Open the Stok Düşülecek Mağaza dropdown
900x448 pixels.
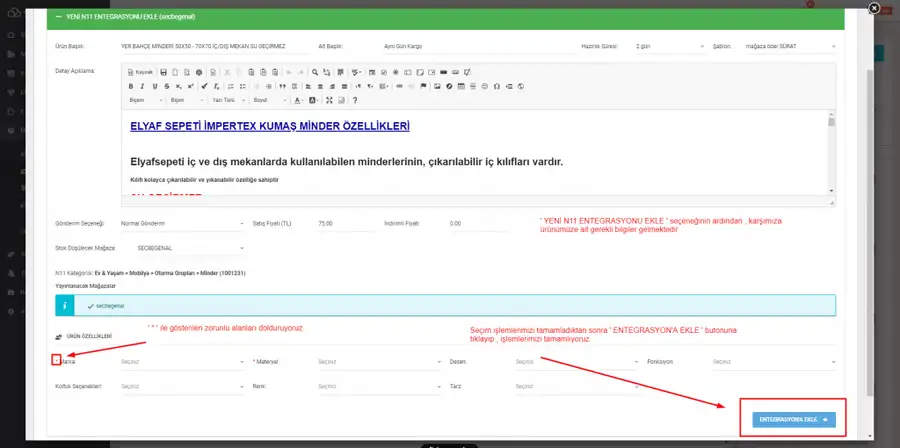(x=191, y=248)
